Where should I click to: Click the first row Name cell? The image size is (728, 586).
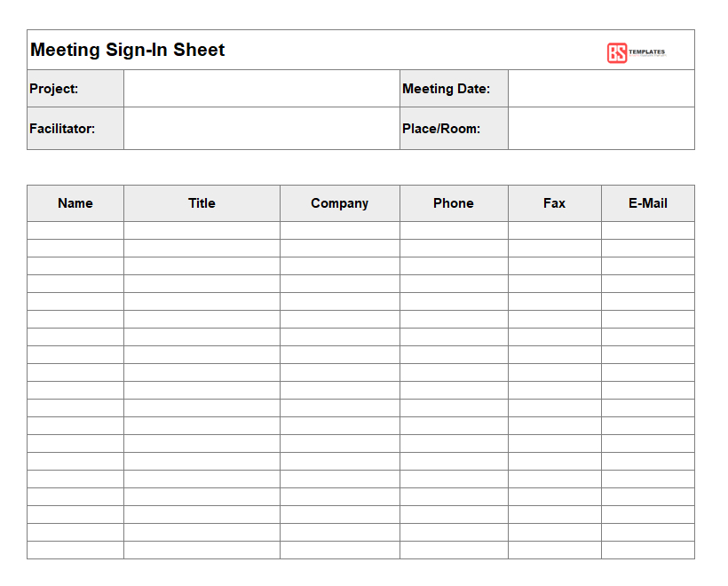75,230
